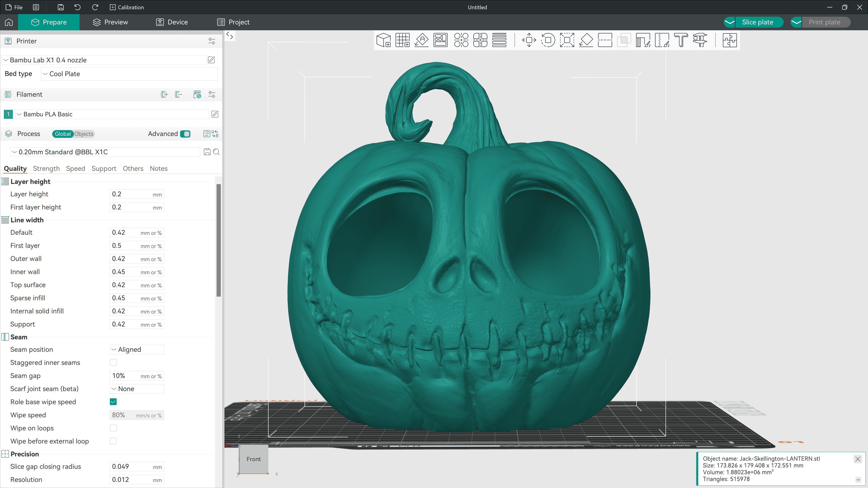Click the Add plate icon

click(402, 40)
